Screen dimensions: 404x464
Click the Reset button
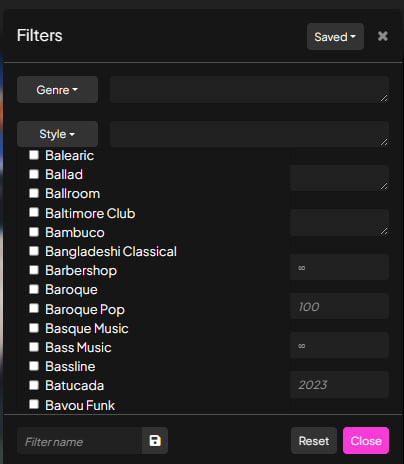[x=314, y=441]
